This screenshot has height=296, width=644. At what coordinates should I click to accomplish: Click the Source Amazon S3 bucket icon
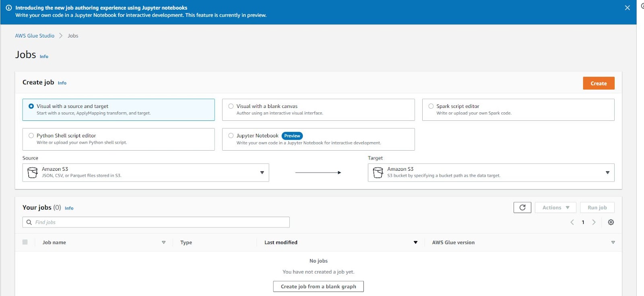click(32, 172)
